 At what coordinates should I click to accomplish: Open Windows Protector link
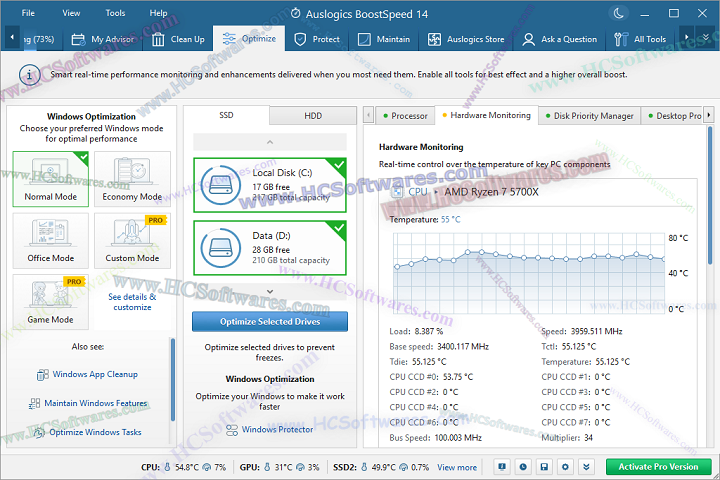coord(277,429)
